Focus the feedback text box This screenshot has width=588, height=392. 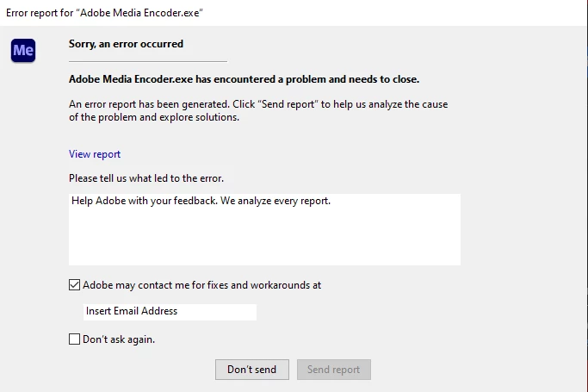click(x=264, y=229)
